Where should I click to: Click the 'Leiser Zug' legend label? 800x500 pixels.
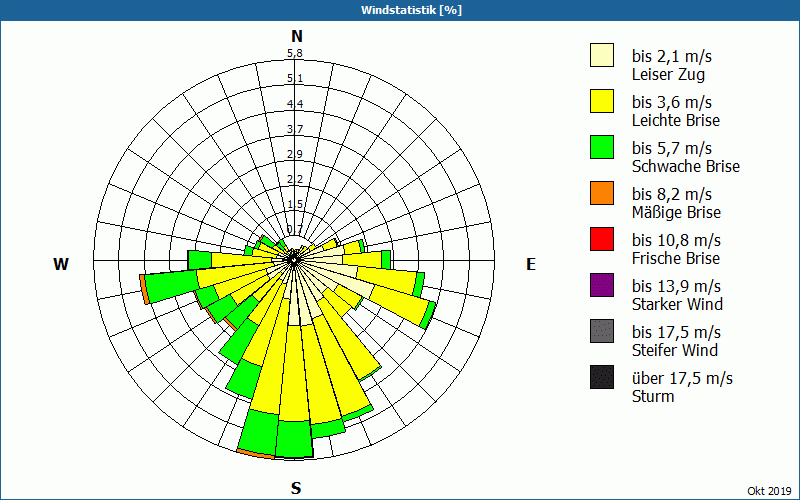click(668, 74)
